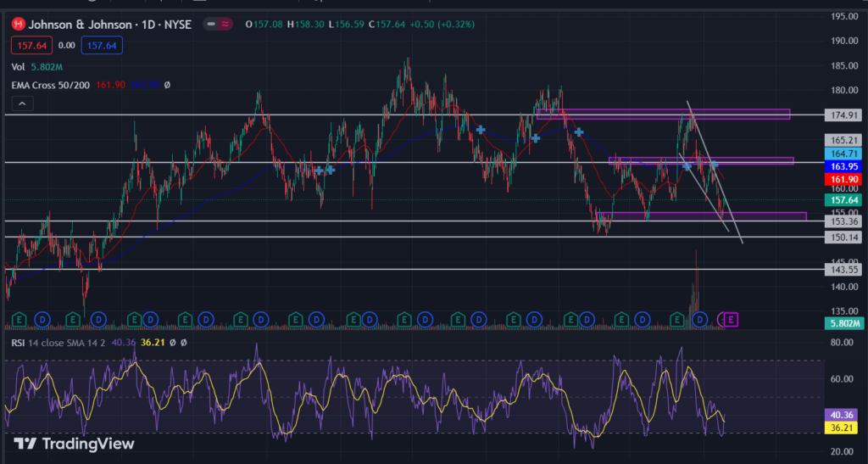Click the Johnson & Johnson red logo icon
868x464 pixels.
[19, 25]
